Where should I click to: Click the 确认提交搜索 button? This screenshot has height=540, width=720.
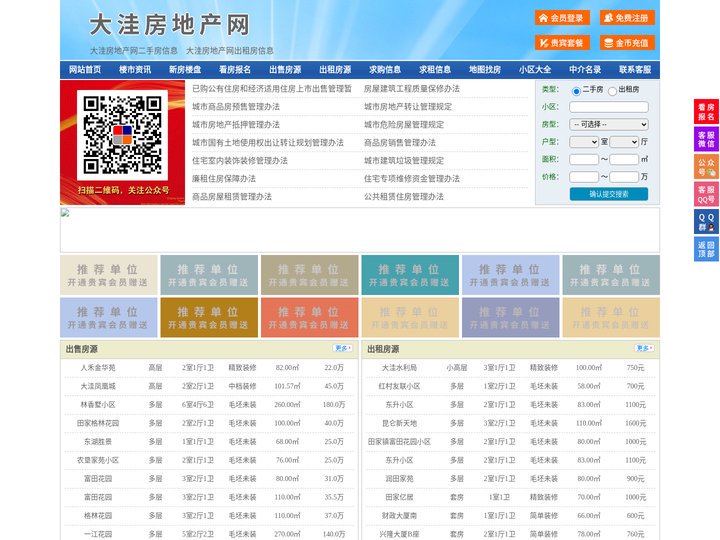click(609, 194)
